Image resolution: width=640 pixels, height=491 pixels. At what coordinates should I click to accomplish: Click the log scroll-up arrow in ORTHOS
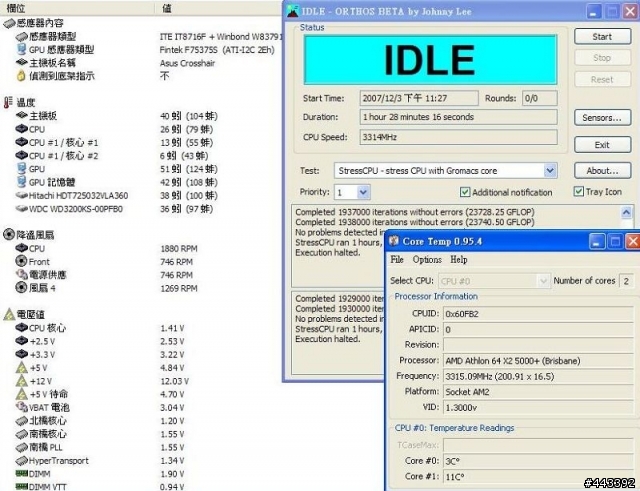[x=626, y=212]
